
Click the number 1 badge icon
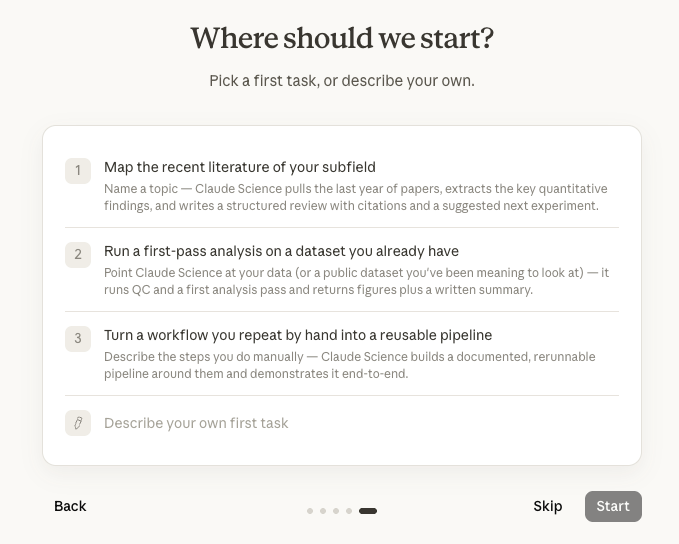click(78, 171)
